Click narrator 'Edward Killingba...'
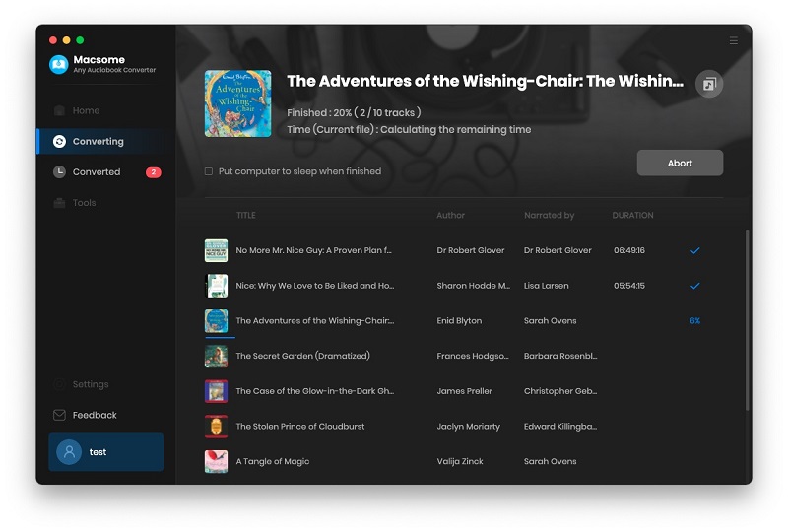The height and width of the screenshot is (532, 788). coord(560,427)
